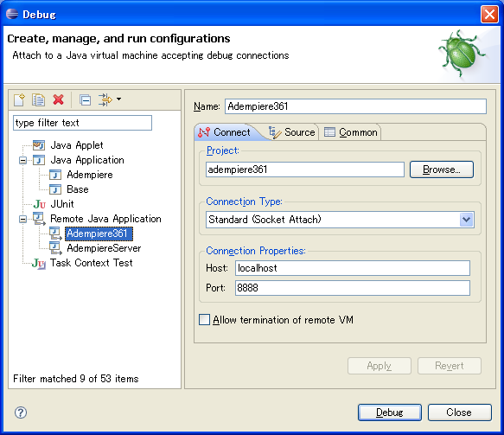
Task: Click the Eclipse icon in title bar
Action: 12,14
